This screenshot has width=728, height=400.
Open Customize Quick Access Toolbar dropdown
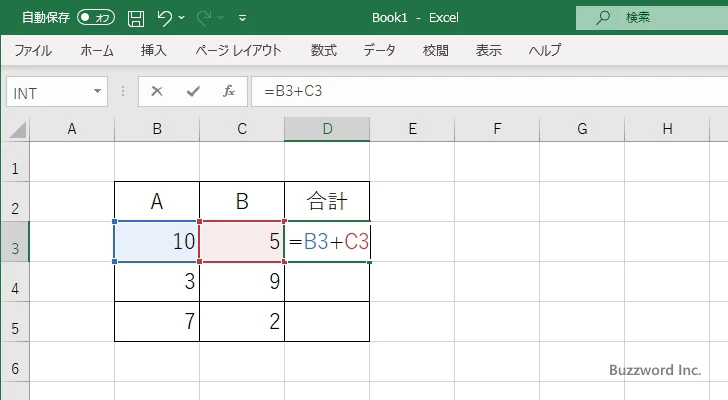click(243, 18)
